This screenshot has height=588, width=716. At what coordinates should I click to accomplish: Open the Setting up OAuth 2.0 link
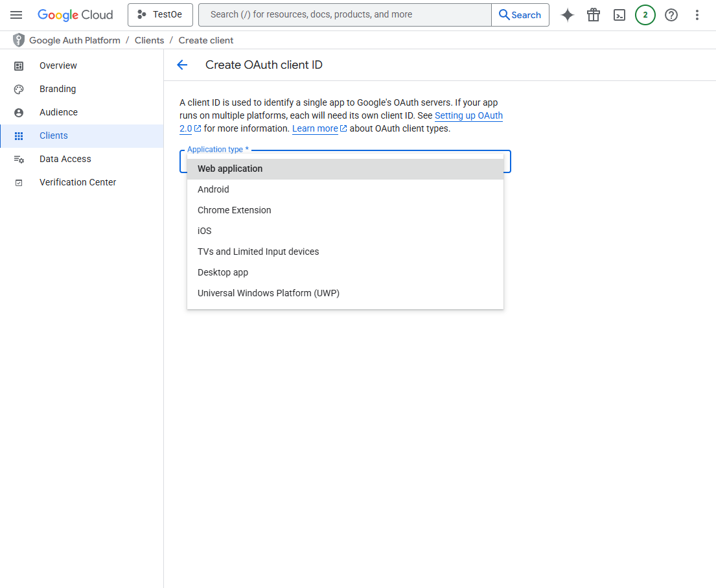click(x=468, y=115)
